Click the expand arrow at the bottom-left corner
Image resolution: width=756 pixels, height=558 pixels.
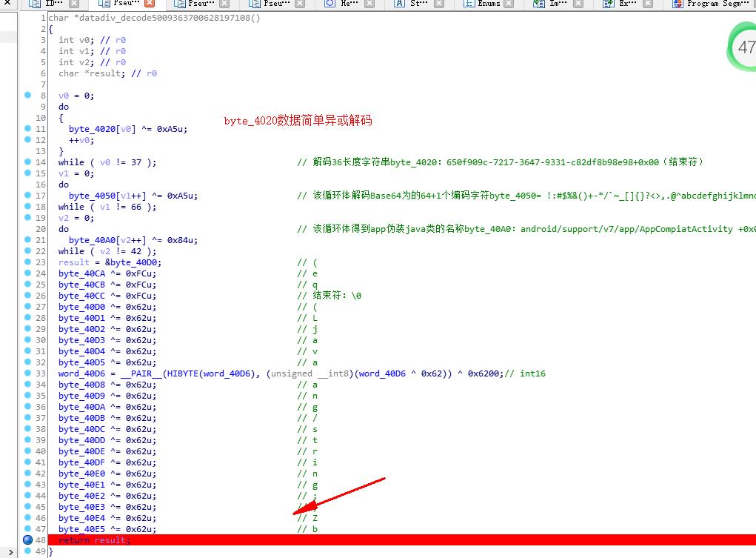coord(10,551)
